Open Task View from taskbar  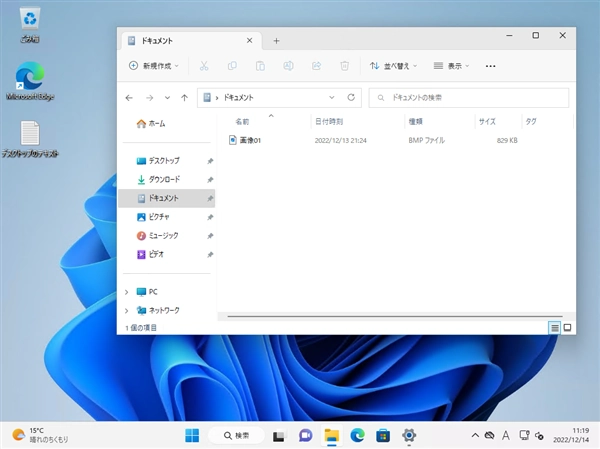pos(279,436)
